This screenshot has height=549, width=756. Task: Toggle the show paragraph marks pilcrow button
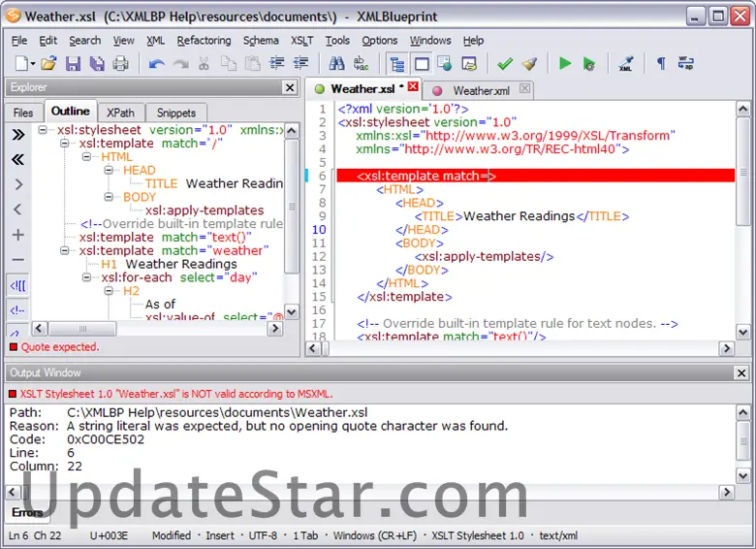(x=661, y=64)
